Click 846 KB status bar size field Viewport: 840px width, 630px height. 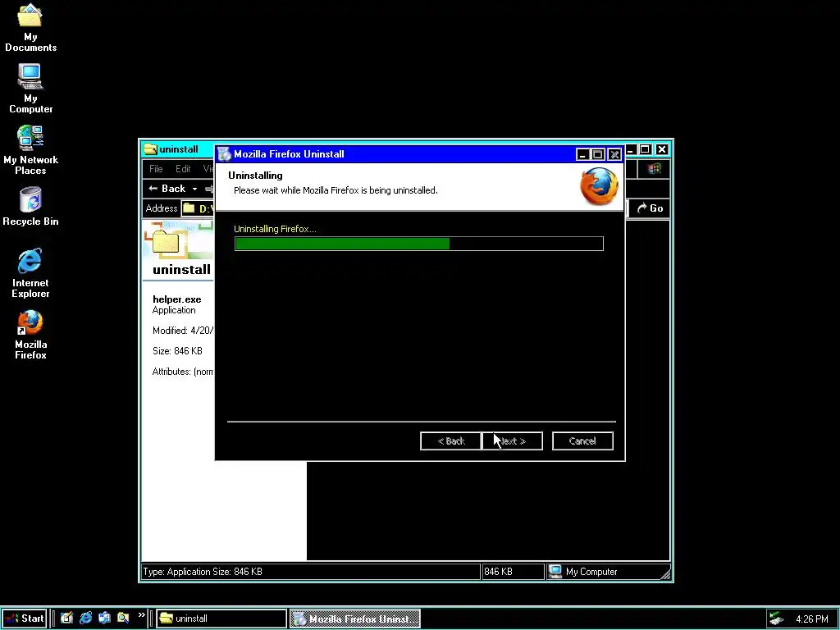[x=513, y=572]
